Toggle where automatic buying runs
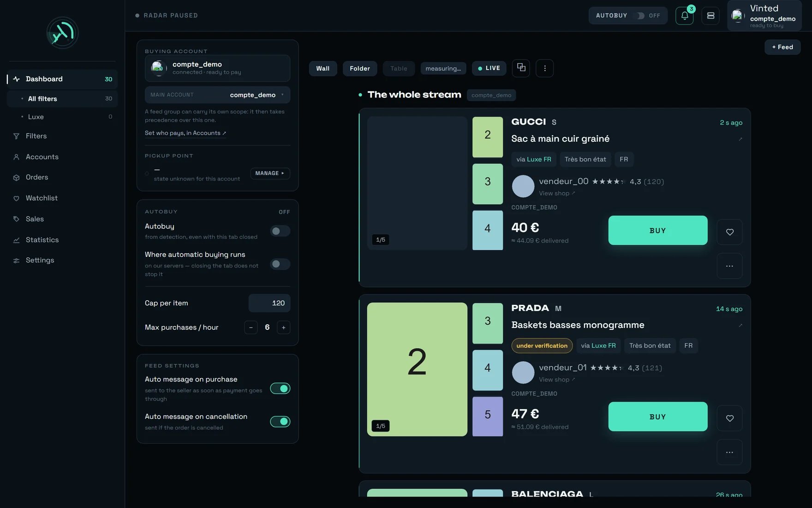 tap(280, 264)
